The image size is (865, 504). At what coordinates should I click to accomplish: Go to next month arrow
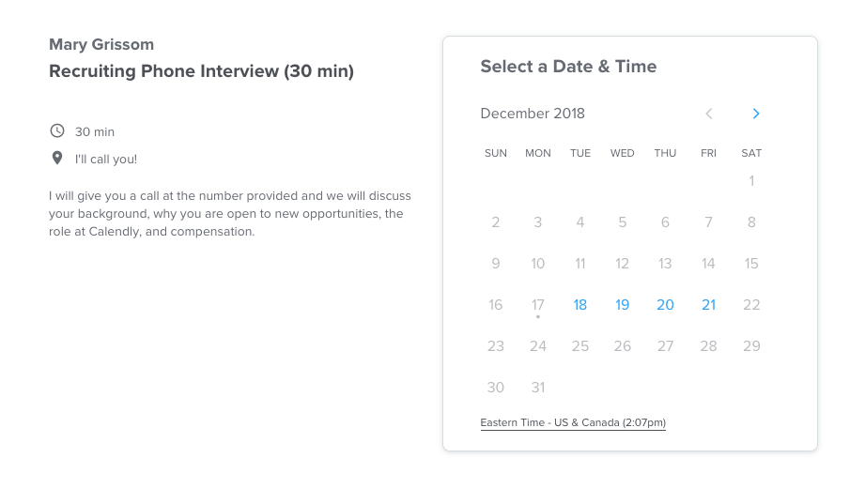coord(756,114)
